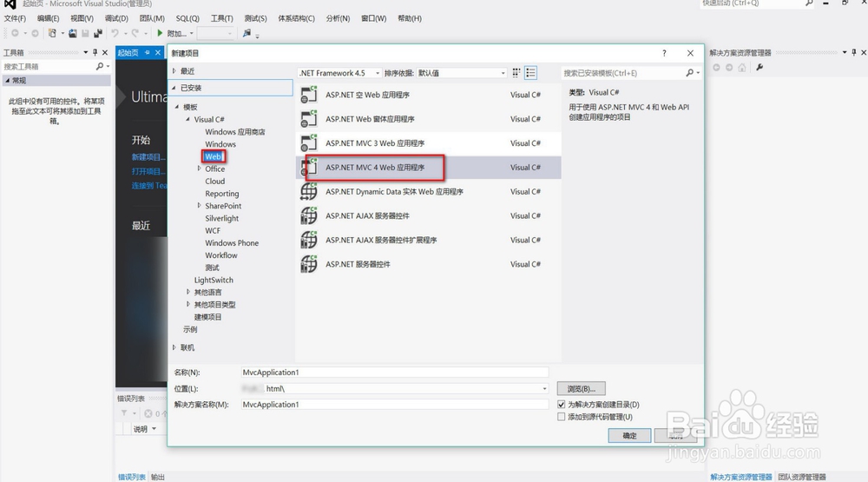Click the 搜索已安装模板 search field
The height and width of the screenshot is (482, 868).
click(622, 73)
